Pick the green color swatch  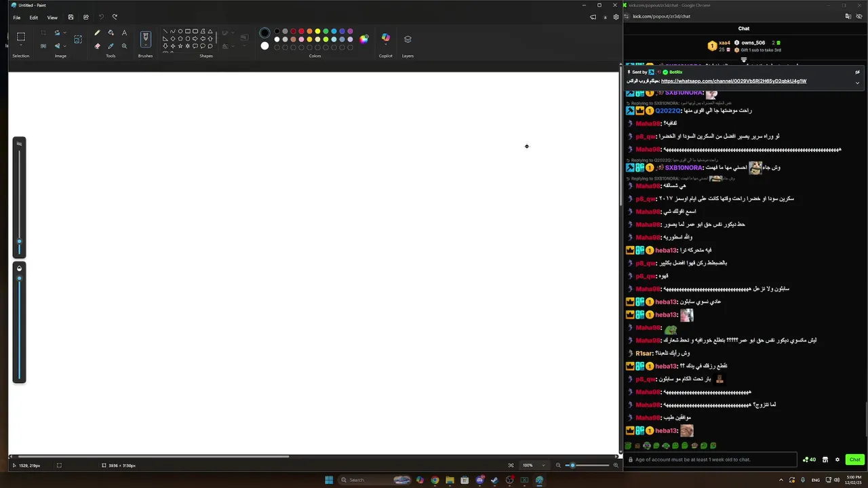325,31
